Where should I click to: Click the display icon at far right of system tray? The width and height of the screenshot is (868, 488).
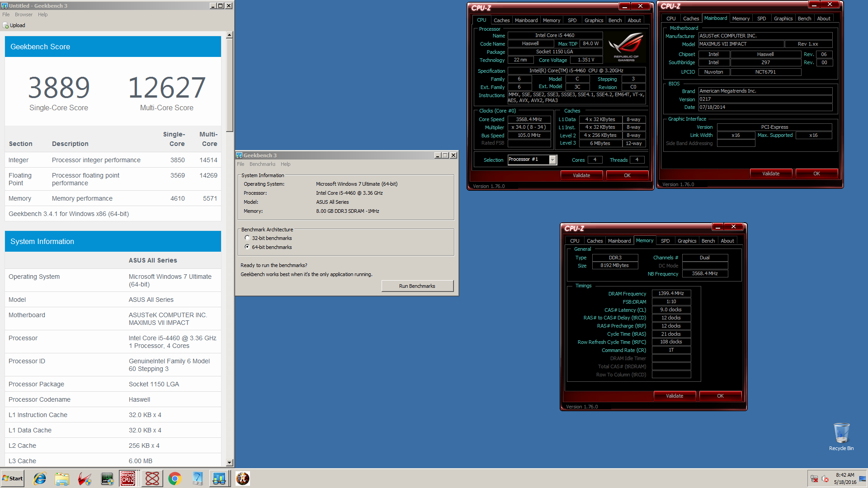[x=863, y=479]
